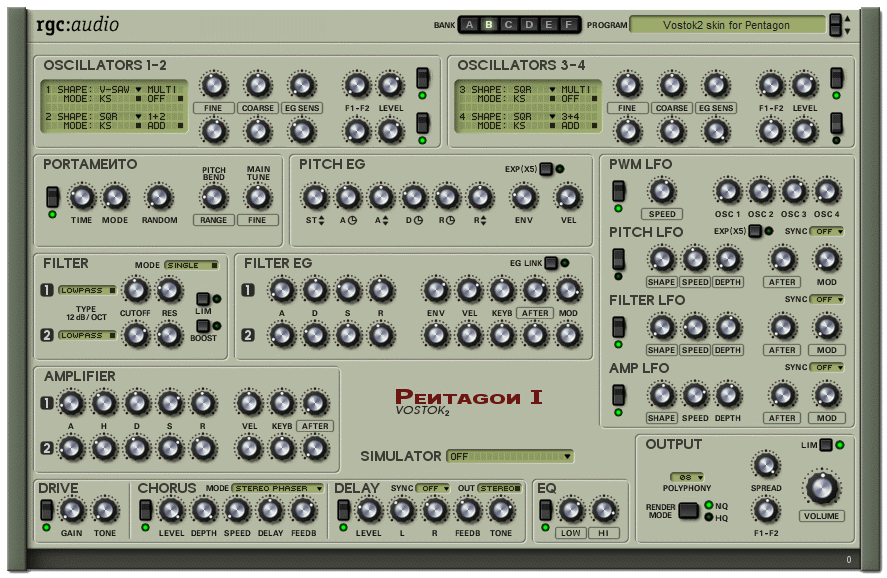This screenshot has width=887, height=578.
Task: Click the Amplifier AFTER button
Action: 315,426
